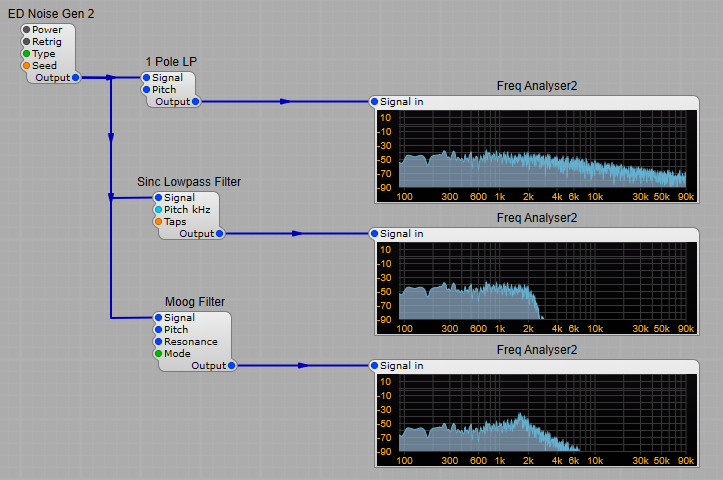The width and height of the screenshot is (723, 480).
Task: Click the Output connector of ED Noise Gen 2
Action: click(75, 77)
